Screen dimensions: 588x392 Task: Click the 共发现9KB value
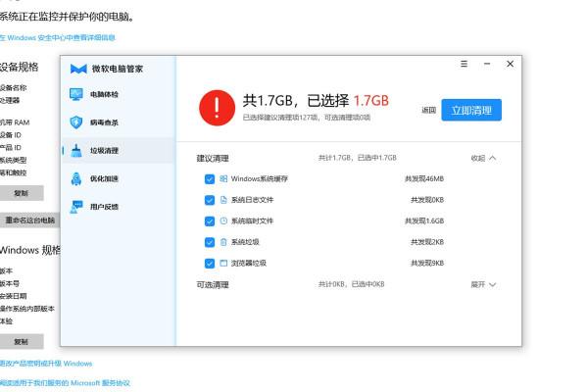(x=427, y=264)
